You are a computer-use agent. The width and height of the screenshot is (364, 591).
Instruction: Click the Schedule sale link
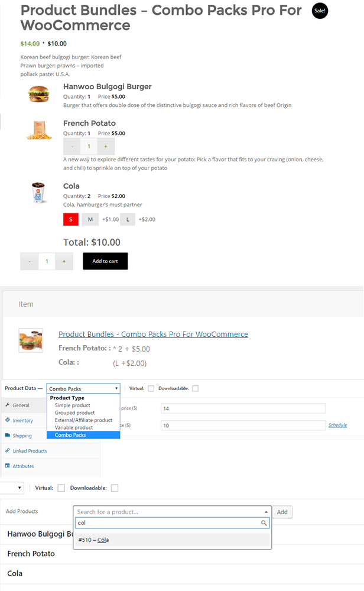point(337,425)
